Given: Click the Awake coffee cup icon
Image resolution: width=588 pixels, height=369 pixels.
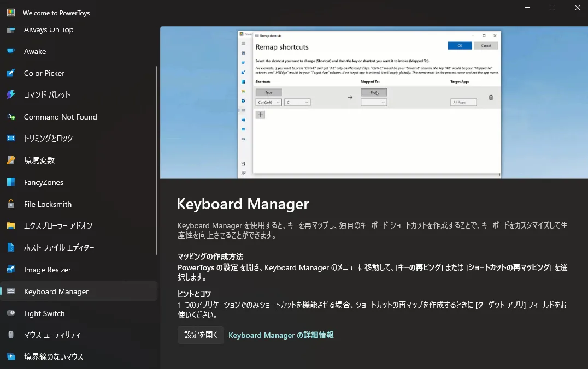Looking at the screenshot, I should click(x=12, y=51).
